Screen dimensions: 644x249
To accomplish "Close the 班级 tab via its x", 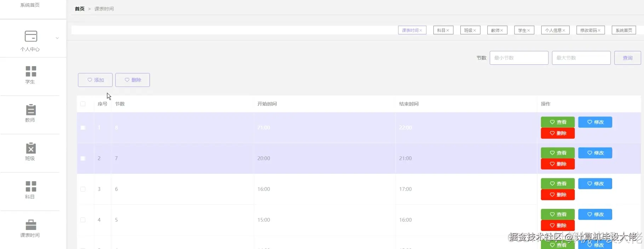I will click(475, 30).
